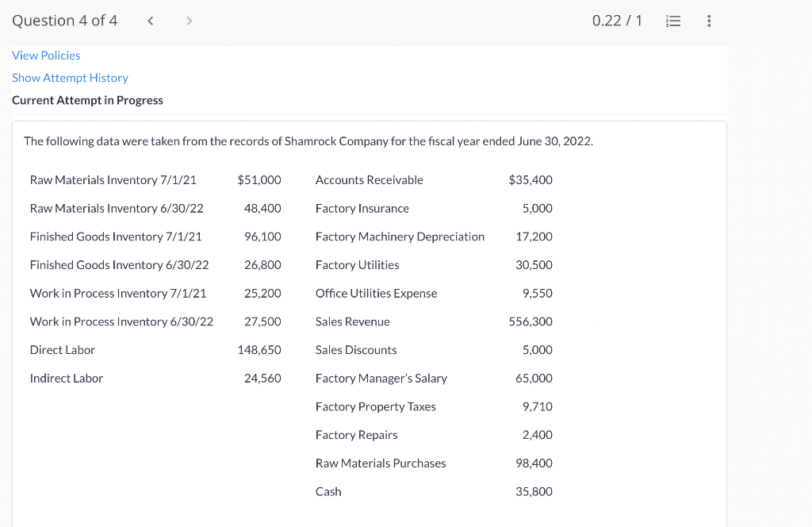Image resolution: width=812 pixels, height=527 pixels.
Task: Click the Work in Process Inventory 7/1/21 label
Action: click(118, 294)
